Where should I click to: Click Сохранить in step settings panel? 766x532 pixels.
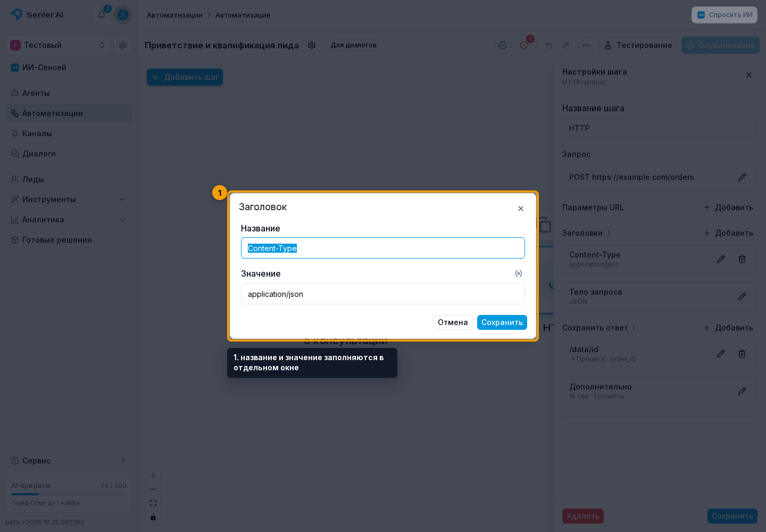732,516
